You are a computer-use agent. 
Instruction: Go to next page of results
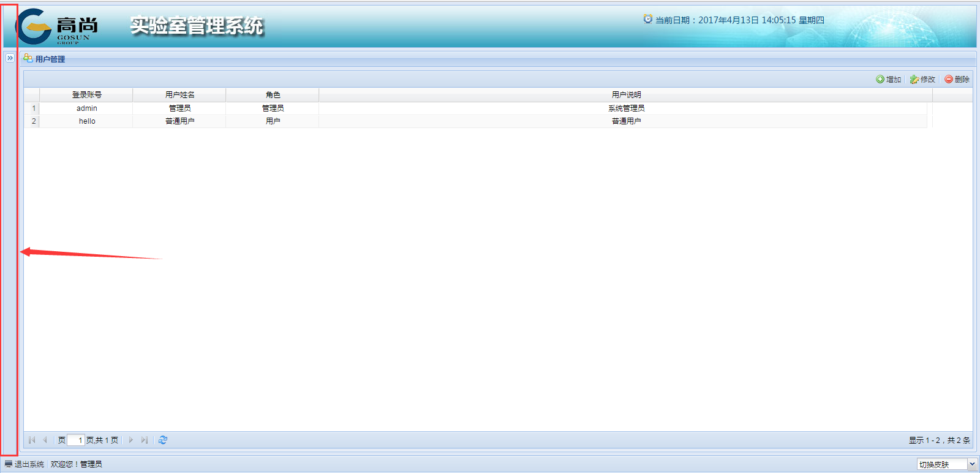pos(131,440)
